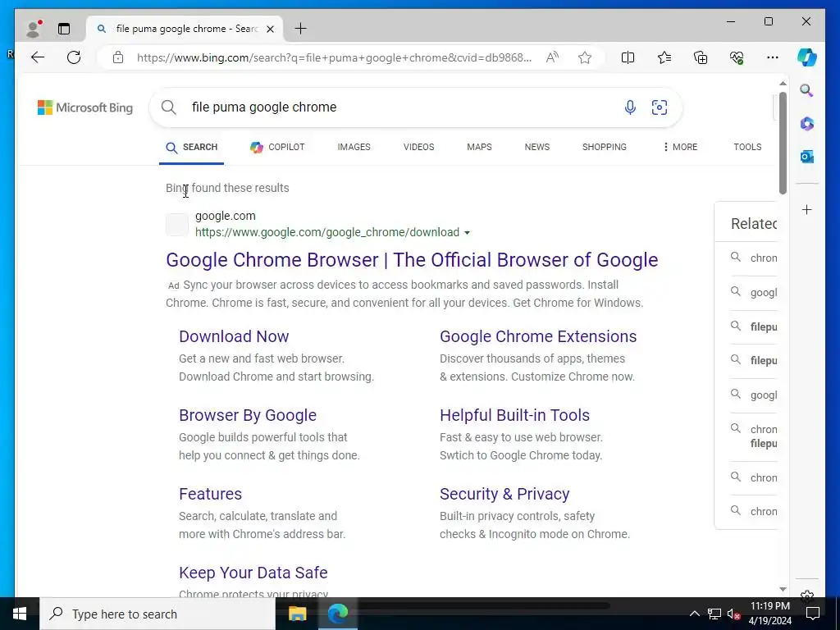Activate Read aloud icon in address bar
Screen dimensions: 840x630
click(x=552, y=57)
